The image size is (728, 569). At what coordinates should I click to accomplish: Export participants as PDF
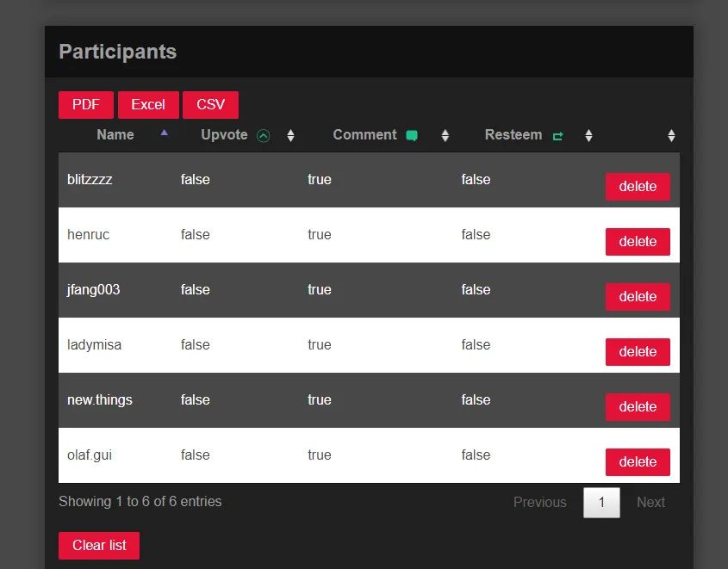(86, 105)
